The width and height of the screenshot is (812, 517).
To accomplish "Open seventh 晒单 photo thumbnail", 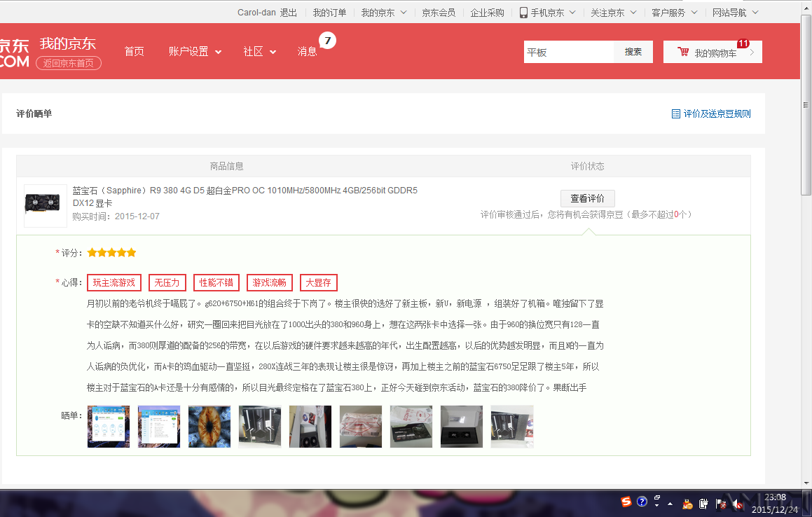I will pos(411,427).
